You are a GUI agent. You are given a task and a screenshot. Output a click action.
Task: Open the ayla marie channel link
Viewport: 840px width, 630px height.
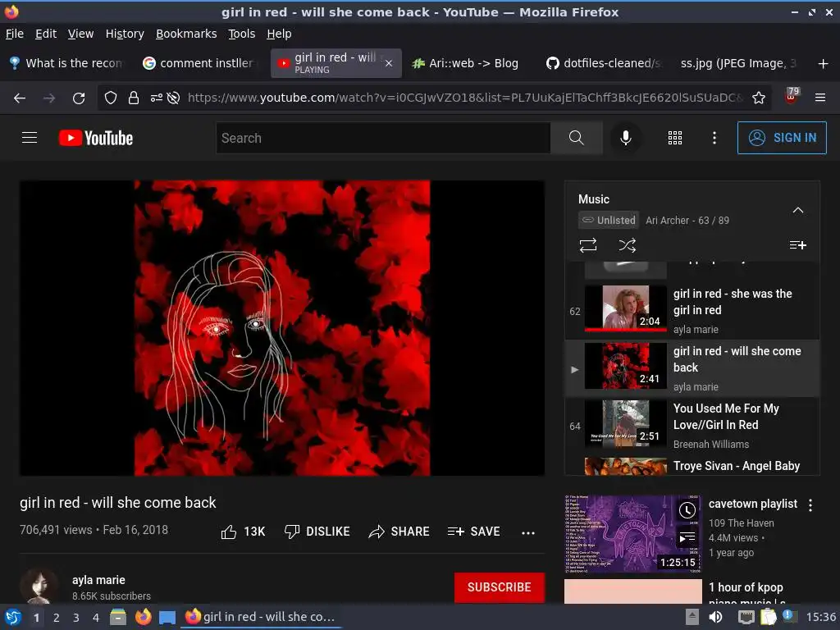click(98, 580)
